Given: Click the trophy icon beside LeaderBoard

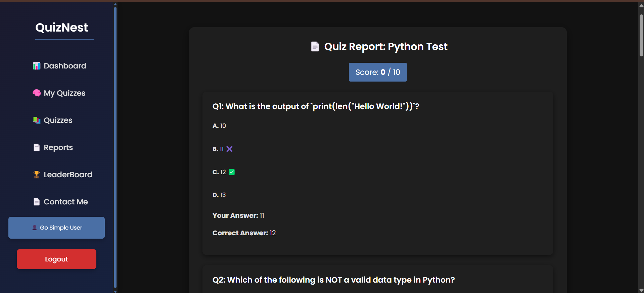Looking at the screenshot, I should (x=37, y=175).
